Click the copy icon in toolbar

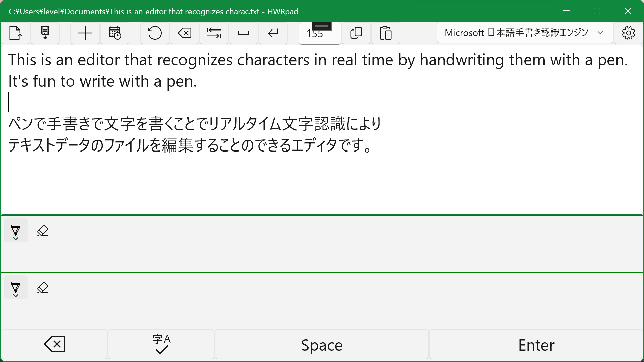pyautogui.click(x=356, y=33)
